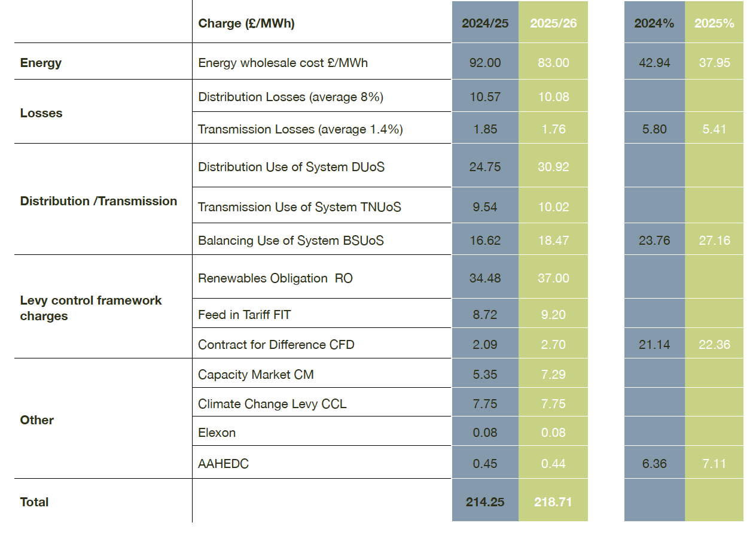Click the 7.29 Capacity Market value
This screenshot has width=756, height=535.
tap(553, 375)
